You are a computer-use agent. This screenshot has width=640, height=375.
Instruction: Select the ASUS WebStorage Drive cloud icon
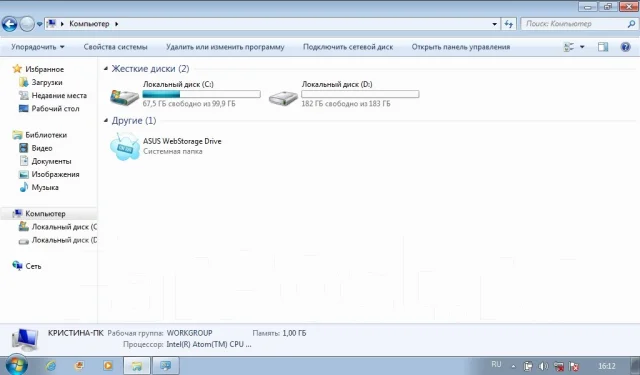point(124,146)
